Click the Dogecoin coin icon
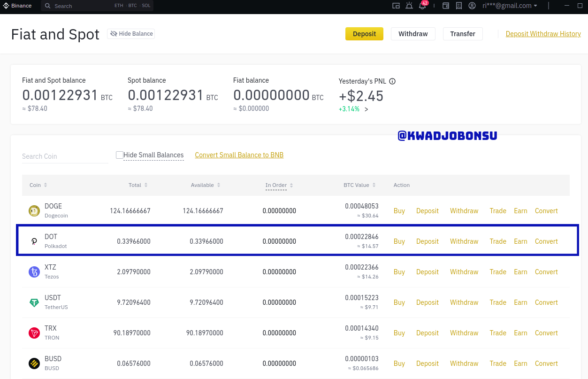The image size is (588, 379). (34, 211)
